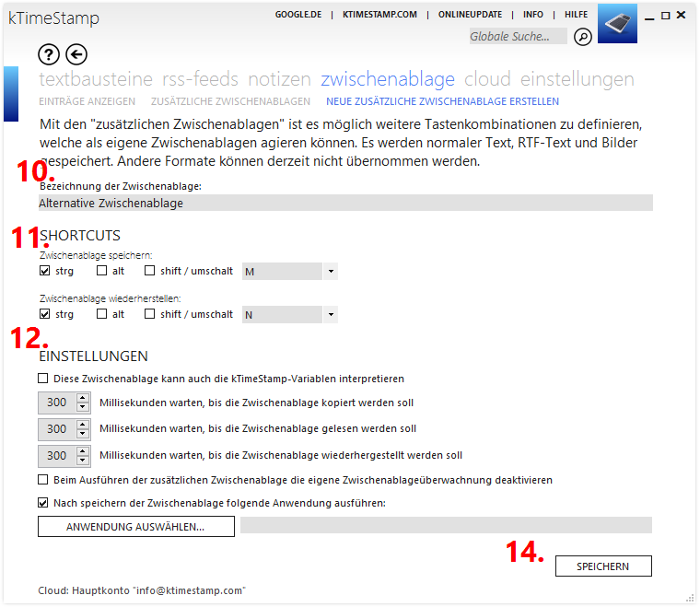Decrease milliseconds for kopiert werden
Screen dimensions: 700x607
click(83, 407)
